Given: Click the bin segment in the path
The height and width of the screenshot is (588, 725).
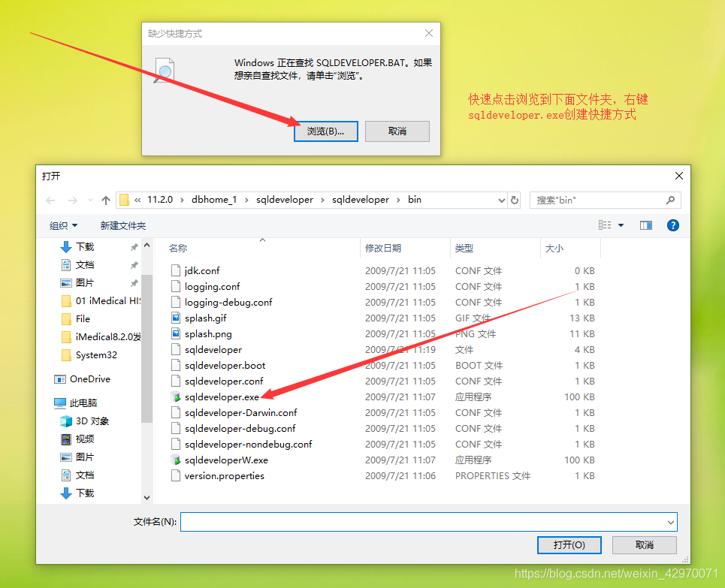Looking at the screenshot, I should 414,200.
